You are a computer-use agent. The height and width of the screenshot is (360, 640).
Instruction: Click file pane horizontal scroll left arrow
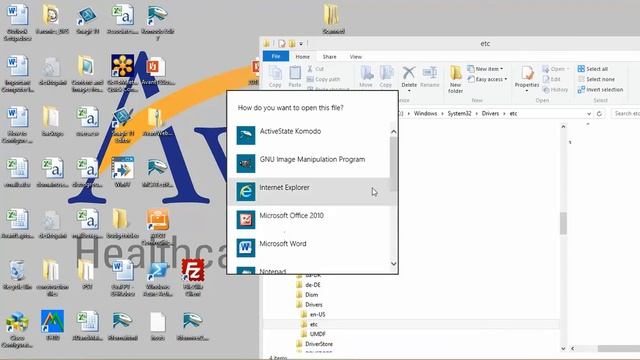pos(572,348)
